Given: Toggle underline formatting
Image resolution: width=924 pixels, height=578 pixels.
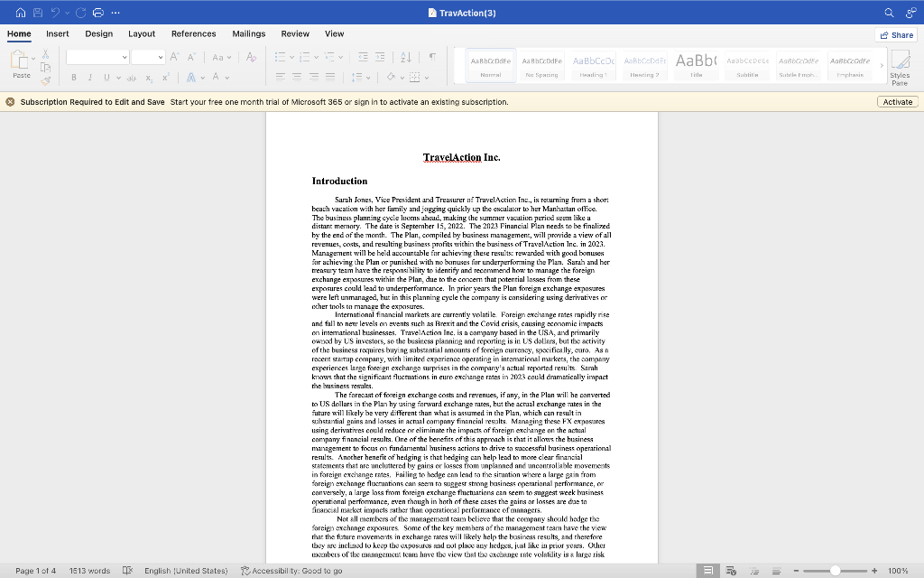Looking at the screenshot, I should tap(106, 79).
